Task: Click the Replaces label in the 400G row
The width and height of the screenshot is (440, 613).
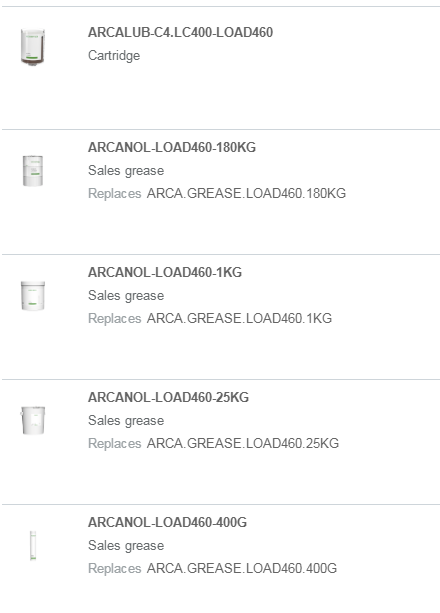Action: [115, 568]
